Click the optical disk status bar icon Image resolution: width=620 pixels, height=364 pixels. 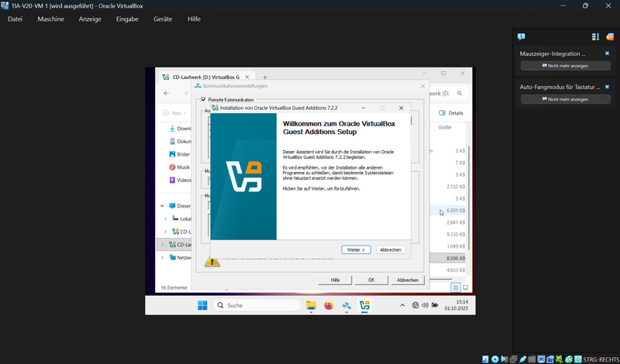click(x=495, y=359)
